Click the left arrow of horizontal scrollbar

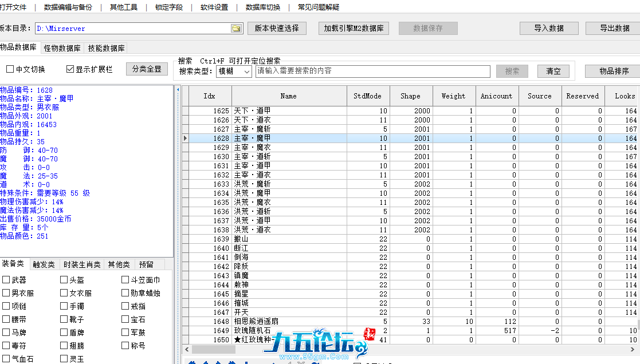[186, 349]
